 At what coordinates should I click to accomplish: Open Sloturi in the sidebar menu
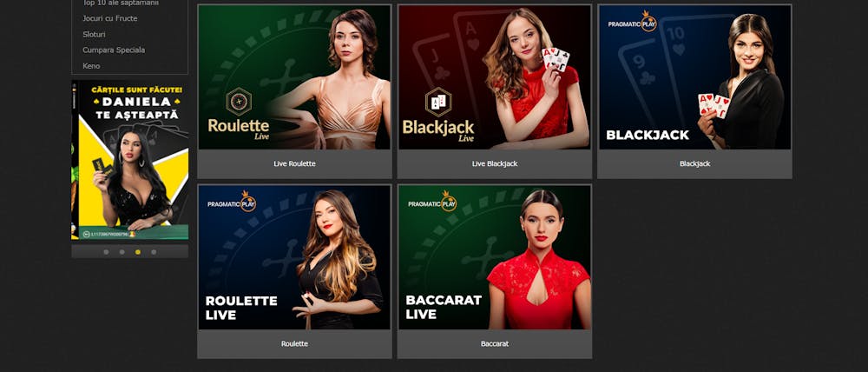(x=94, y=34)
